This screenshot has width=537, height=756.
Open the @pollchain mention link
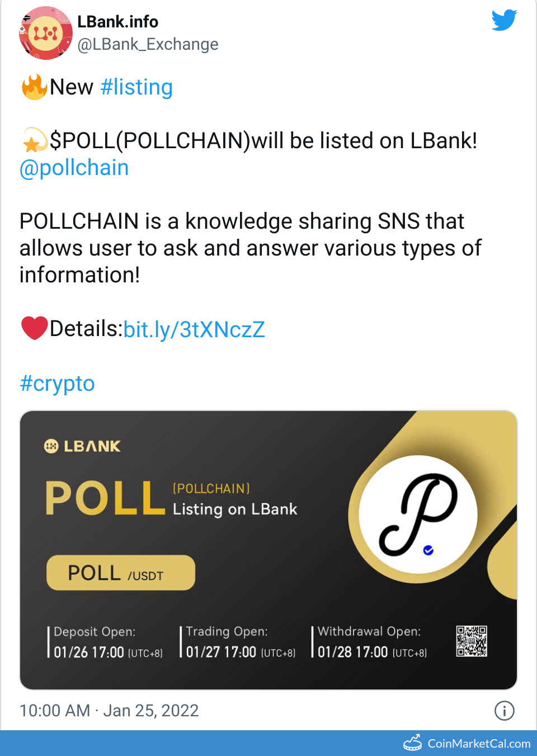(x=74, y=168)
